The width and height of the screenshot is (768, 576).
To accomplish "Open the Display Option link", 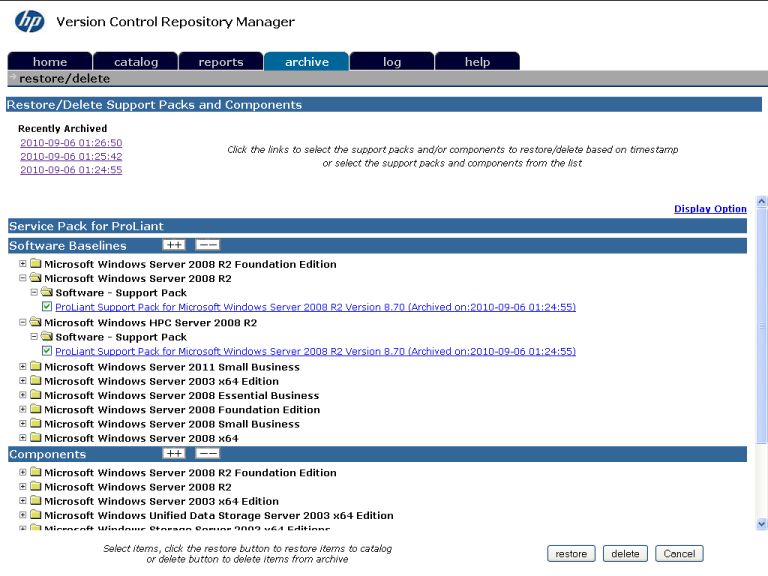I will (710, 209).
